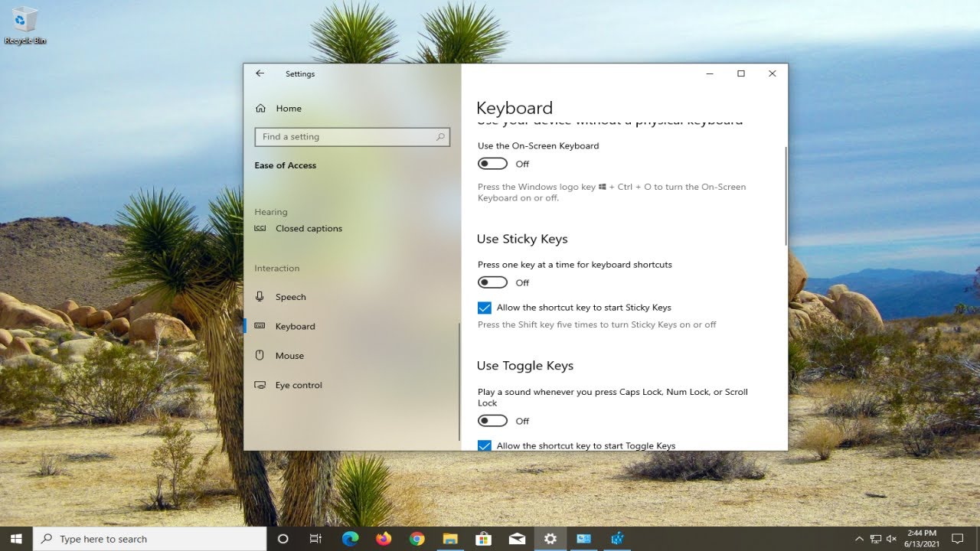Turn on the Toggle Keys switch
This screenshot has height=551, width=980.
coord(492,421)
